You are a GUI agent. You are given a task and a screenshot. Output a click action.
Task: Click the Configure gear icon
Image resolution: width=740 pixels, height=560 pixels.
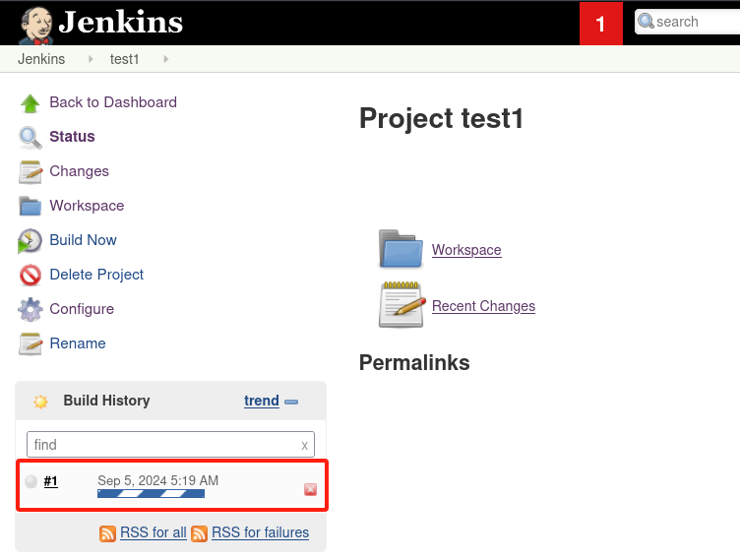31,309
